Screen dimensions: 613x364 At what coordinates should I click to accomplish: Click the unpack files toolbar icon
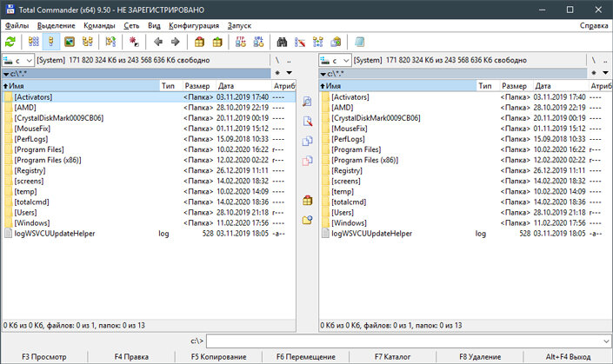(x=217, y=42)
